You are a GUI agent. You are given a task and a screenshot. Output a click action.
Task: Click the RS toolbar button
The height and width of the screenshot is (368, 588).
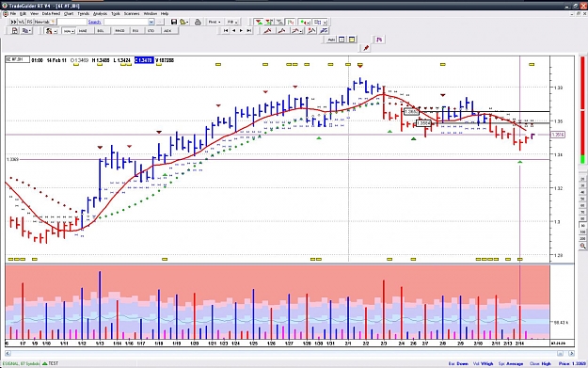click(x=29, y=22)
